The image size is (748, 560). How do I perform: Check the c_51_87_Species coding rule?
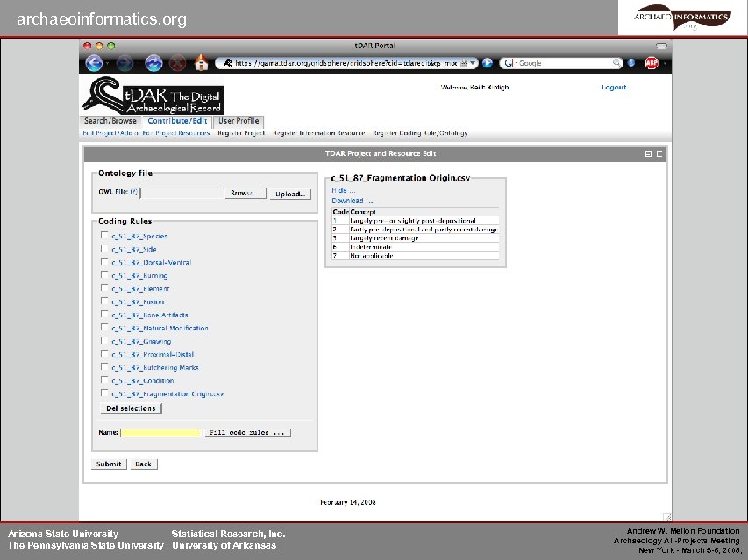104,236
